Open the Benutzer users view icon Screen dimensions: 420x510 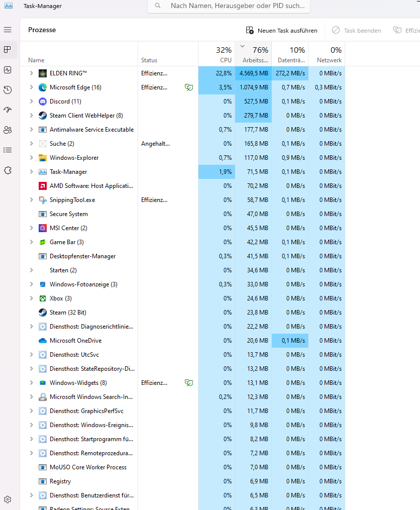pyautogui.click(x=8, y=130)
